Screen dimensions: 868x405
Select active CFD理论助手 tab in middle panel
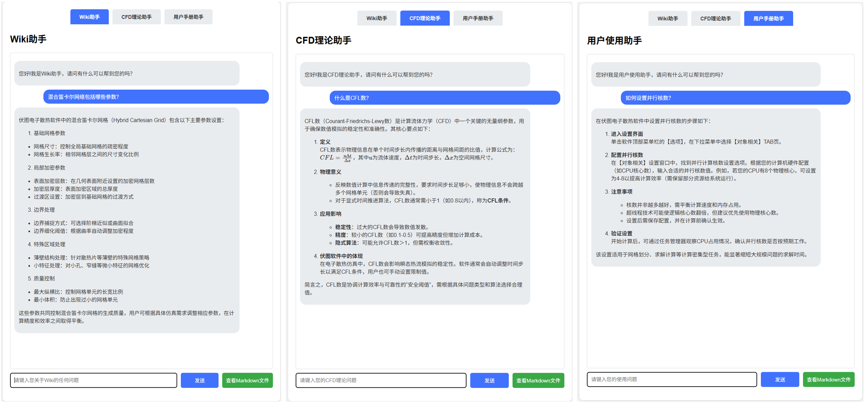coord(425,18)
